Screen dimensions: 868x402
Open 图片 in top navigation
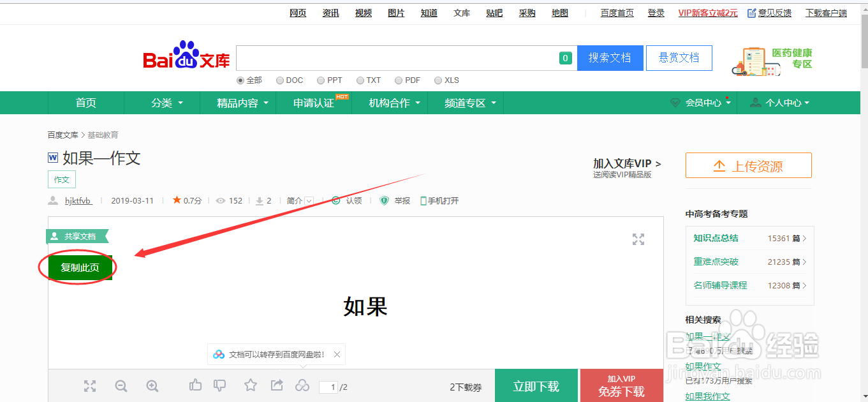396,13
